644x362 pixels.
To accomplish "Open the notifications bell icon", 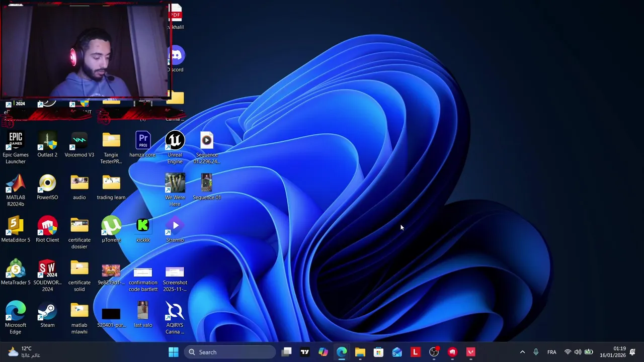I will click(x=633, y=352).
